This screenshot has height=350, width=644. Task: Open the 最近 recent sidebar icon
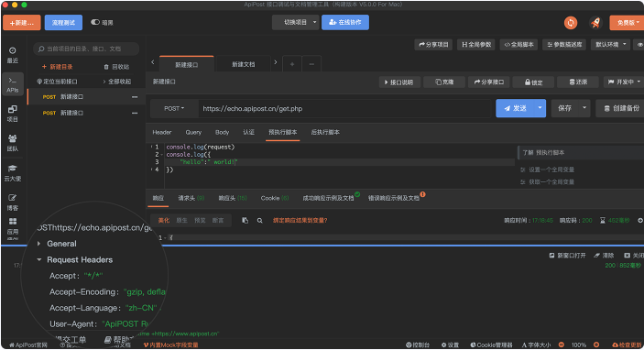(x=12, y=55)
